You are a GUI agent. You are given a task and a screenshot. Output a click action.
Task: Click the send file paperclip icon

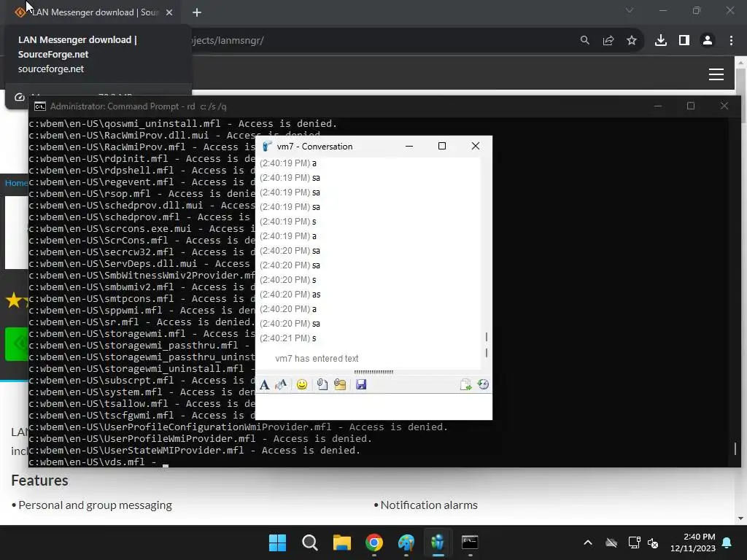[322, 385]
